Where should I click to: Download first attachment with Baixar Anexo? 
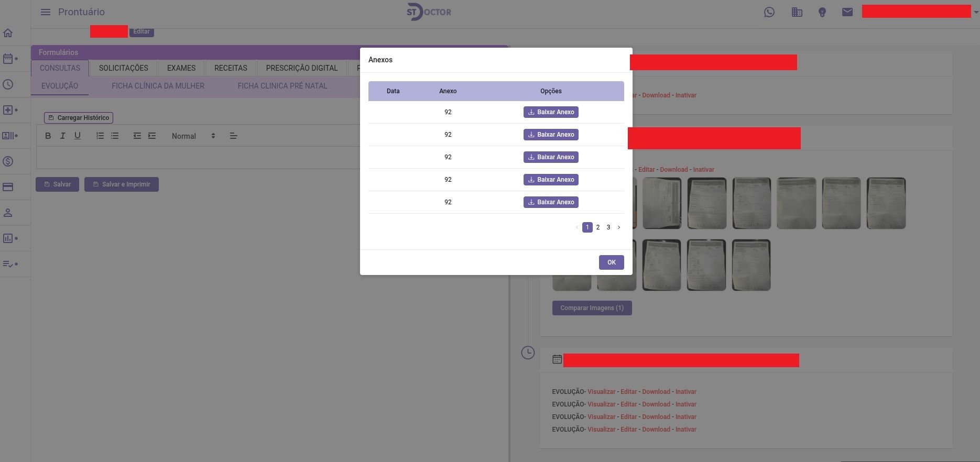click(551, 112)
